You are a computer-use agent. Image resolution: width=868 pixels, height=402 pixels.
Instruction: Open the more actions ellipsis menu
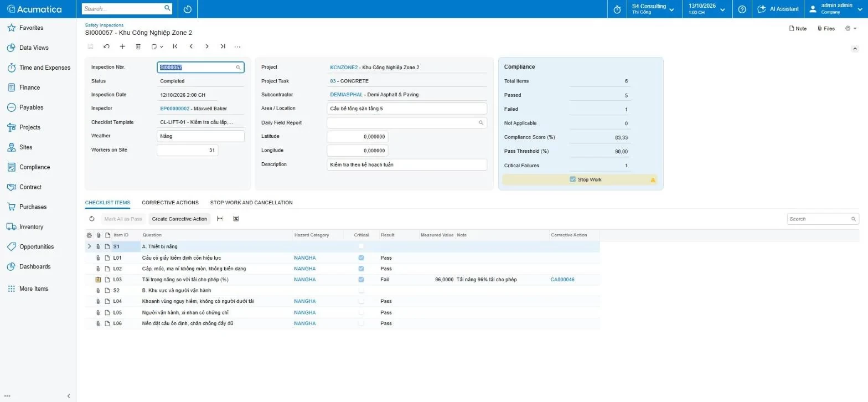point(238,47)
